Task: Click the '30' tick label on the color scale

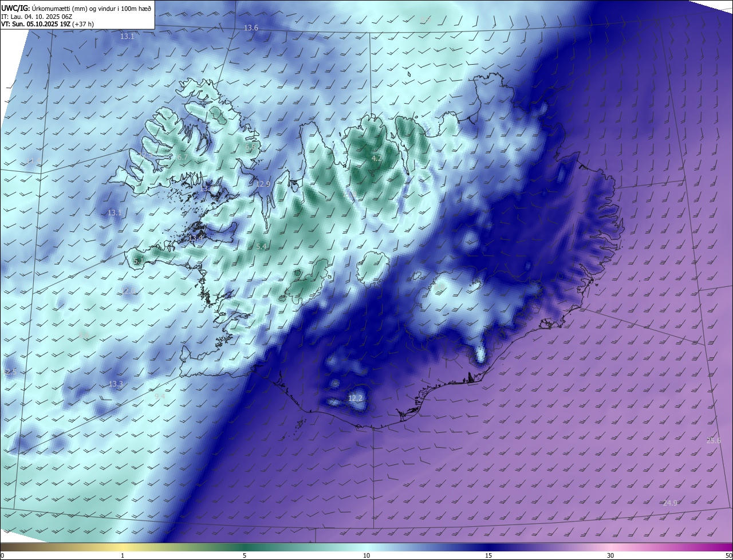Action: 610,555
